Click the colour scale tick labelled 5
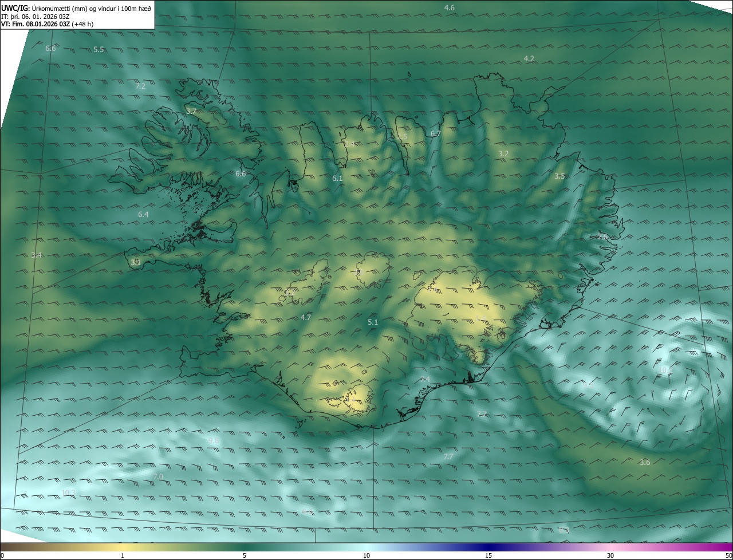This screenshot has height=560, width=733. coord(245,555)
